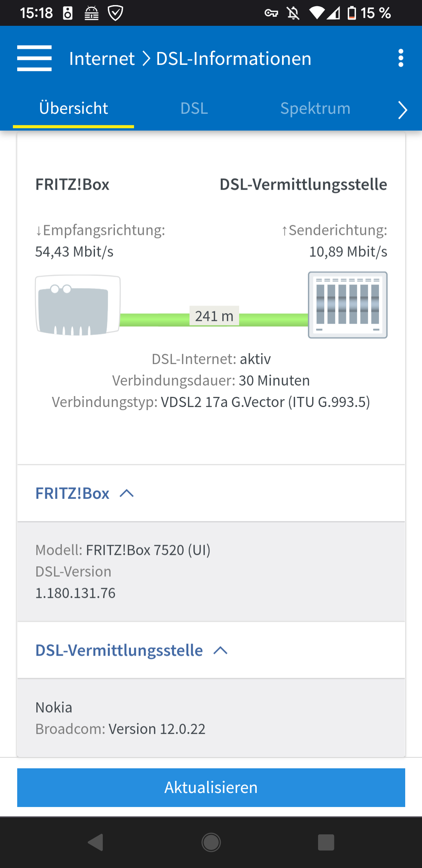Tap the FRITZ!Box router illustration
This screenshot has width=422, height=868.
tap(78, 305)
